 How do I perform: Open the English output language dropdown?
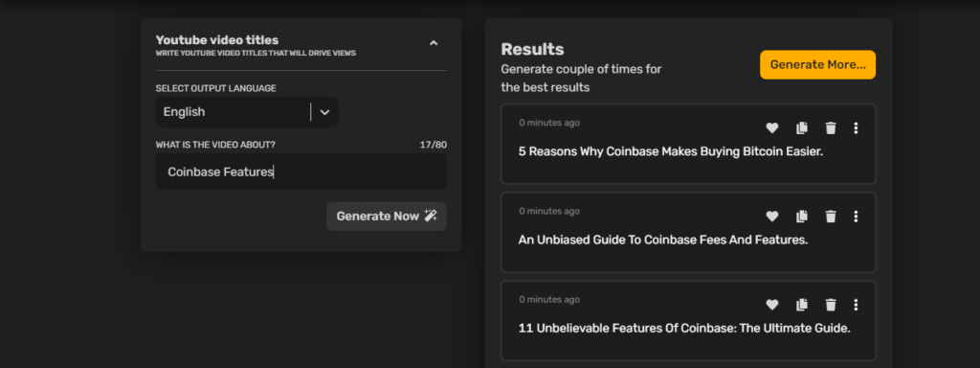247,112
